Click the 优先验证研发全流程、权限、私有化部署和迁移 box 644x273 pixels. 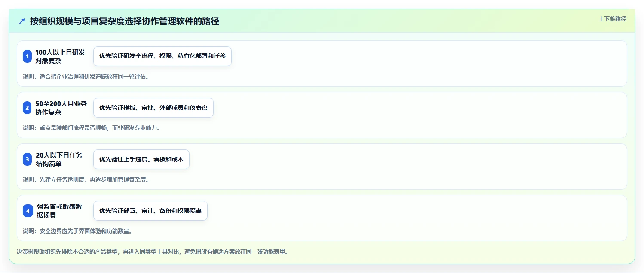pyautogui.click(x=163, y=56)
